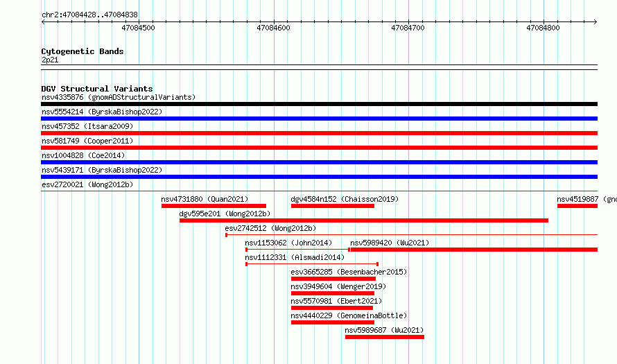
Task: Click the nsv4335876 gnomADStructuralVariants label
Action: [x=119, y=97]
